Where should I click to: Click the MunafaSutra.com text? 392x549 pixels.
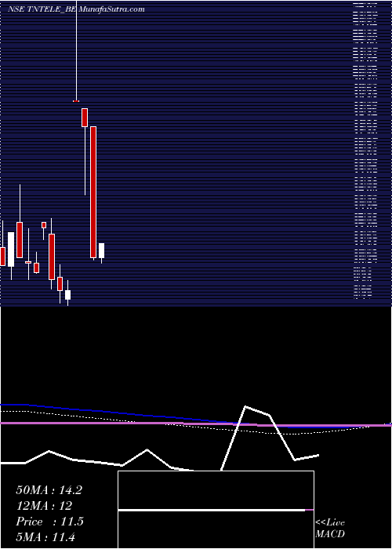coord(112,9)
